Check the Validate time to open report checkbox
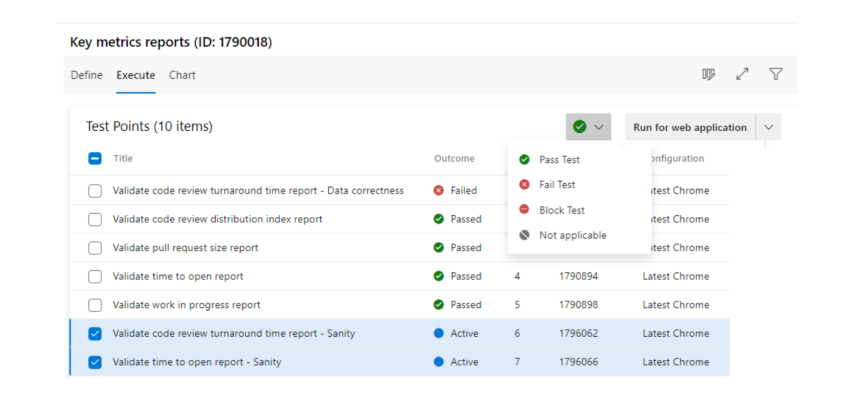The width and height of the screenshot is (854, 398). point(95,277)
